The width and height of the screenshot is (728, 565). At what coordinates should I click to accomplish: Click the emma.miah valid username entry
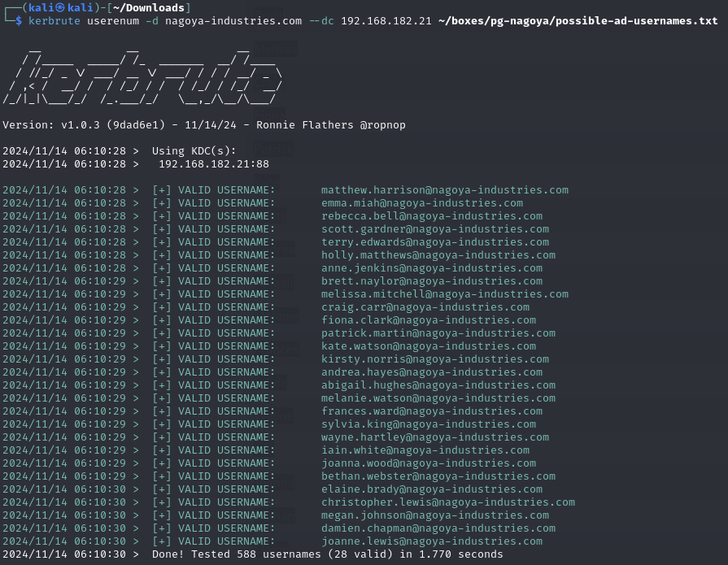pos(421,202)
